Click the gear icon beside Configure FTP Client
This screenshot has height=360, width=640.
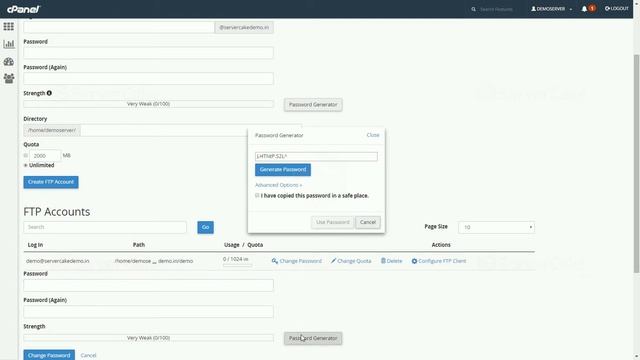(x=414, y=261)
